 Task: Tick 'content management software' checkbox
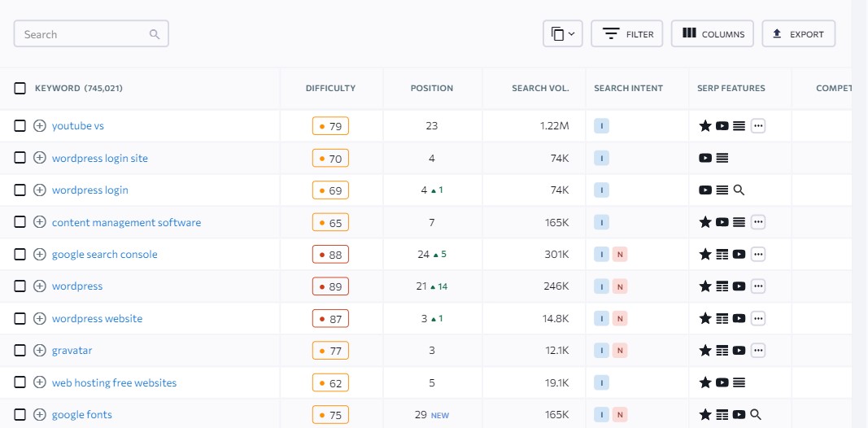pyautogui.click(x=20, y=222)
